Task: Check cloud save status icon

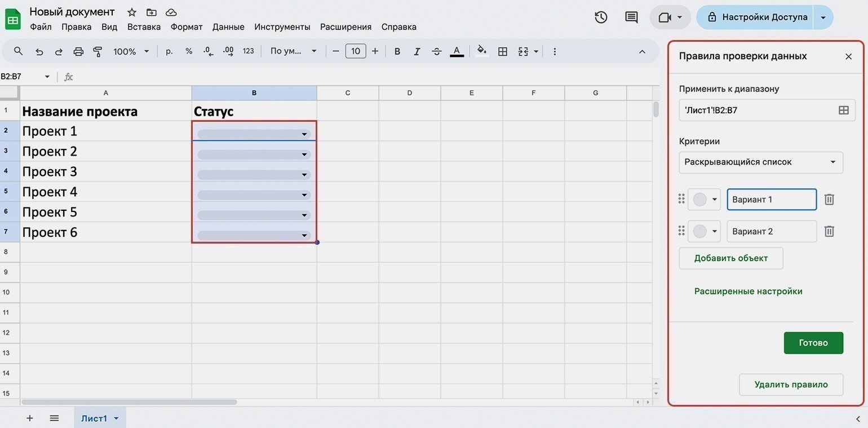Action: 171,12
